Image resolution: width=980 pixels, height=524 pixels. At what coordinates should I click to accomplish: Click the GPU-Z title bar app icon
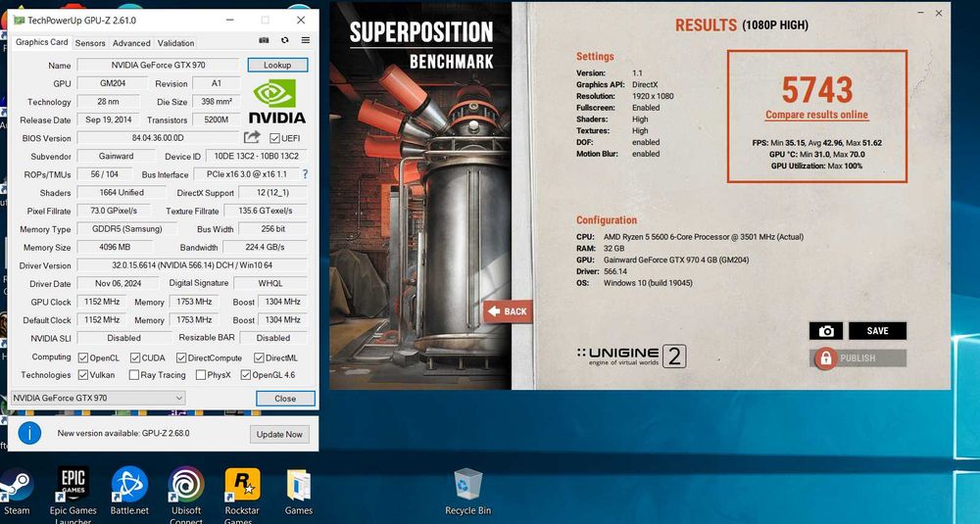pyautogui.click(x=20, y=20)
